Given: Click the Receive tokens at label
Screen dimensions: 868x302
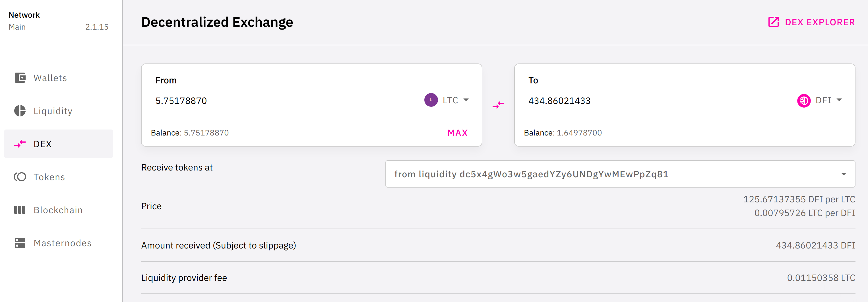Looking at the screenshot, I should (177, 168).
